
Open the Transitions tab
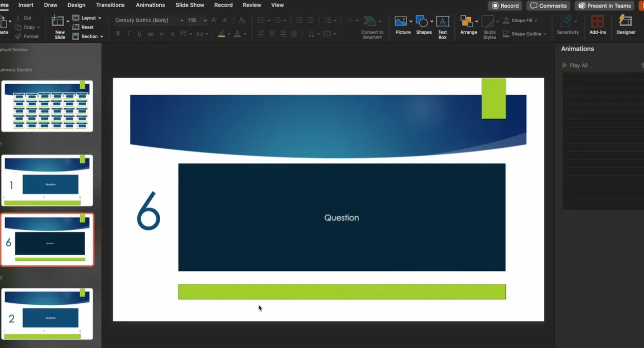pyautogui.click(x=110, y=5)
